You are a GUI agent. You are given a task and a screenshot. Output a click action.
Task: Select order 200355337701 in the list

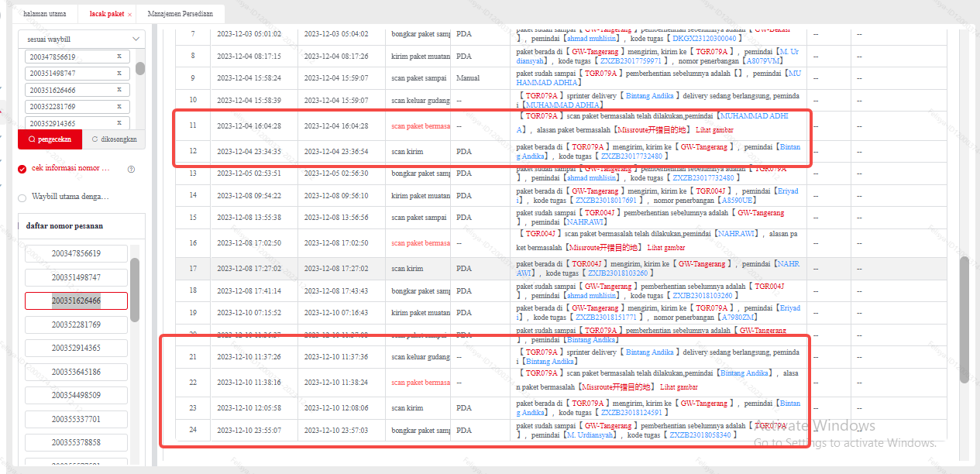(76, 419)
